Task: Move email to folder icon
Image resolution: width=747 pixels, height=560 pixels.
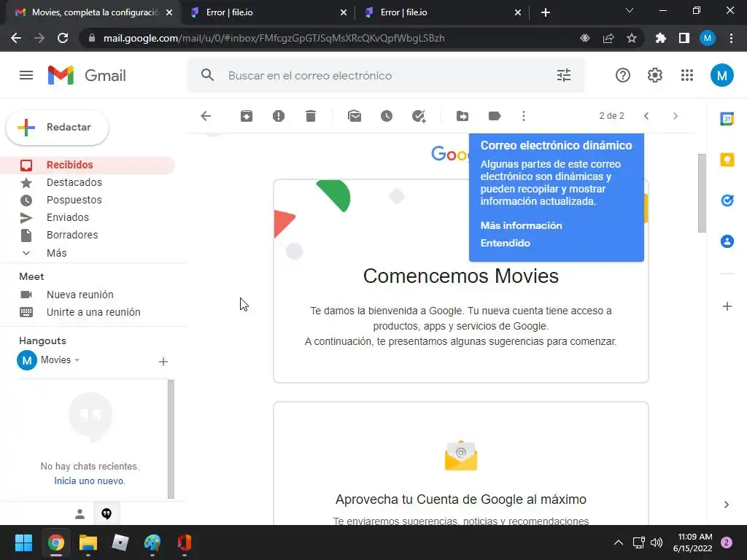Action: [462, 116]
